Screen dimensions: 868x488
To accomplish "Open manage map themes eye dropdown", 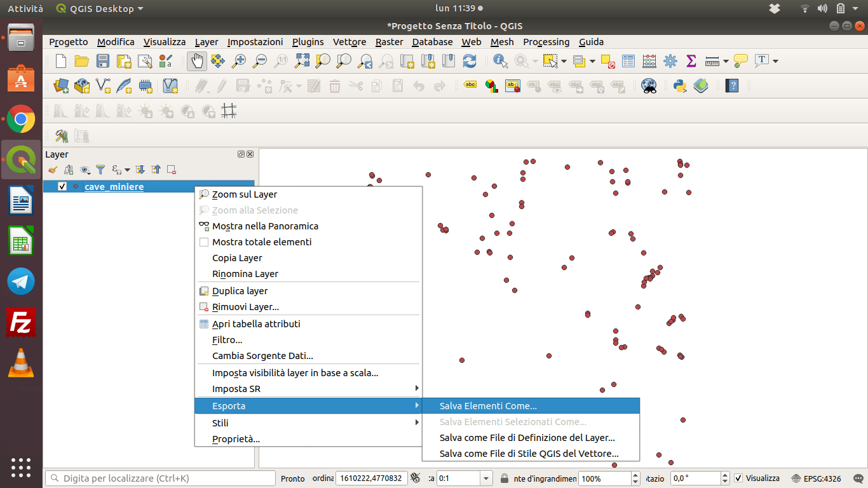I will click(86, 170).
